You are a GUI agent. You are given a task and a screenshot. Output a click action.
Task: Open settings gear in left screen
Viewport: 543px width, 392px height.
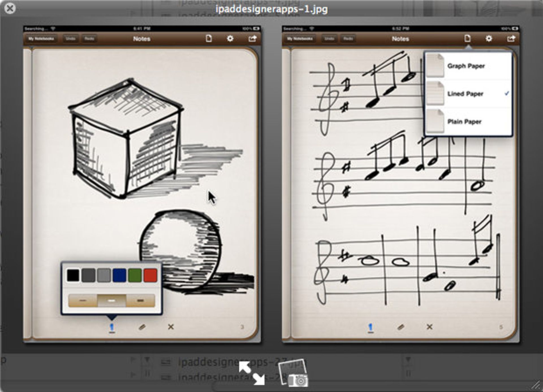point(230,38)
